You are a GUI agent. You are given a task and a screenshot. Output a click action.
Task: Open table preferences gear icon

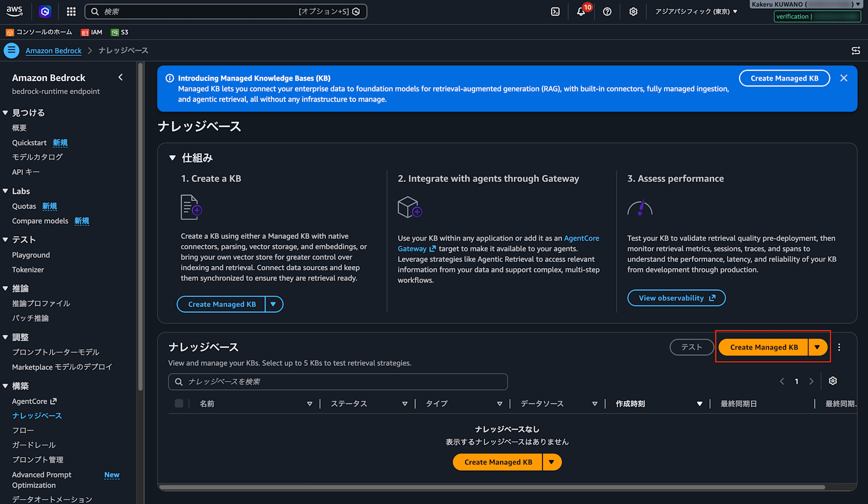coord(832,381)
